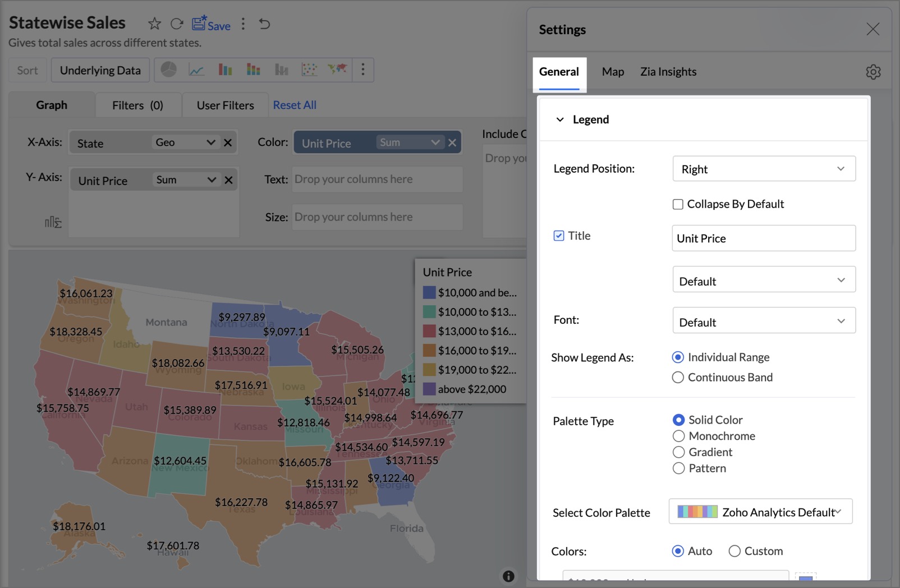Open the Select Color Palette dropdown
Viewport: 900px width, 588px height.
pyautogui.click(x=760, y=512)
